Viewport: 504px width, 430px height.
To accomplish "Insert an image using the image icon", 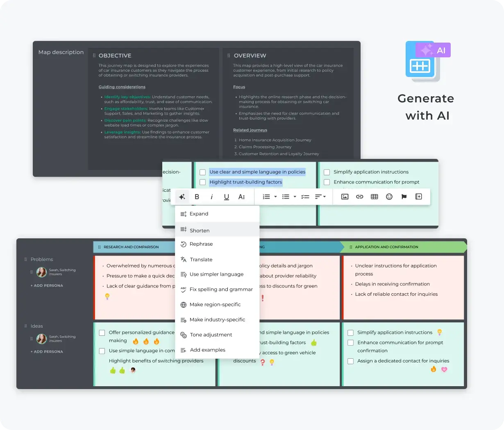I will tap(345, 197).
